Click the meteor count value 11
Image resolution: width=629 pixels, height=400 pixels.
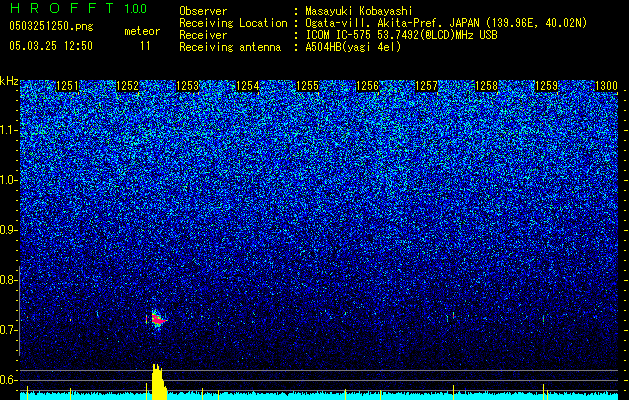click(x=145, y=46)
